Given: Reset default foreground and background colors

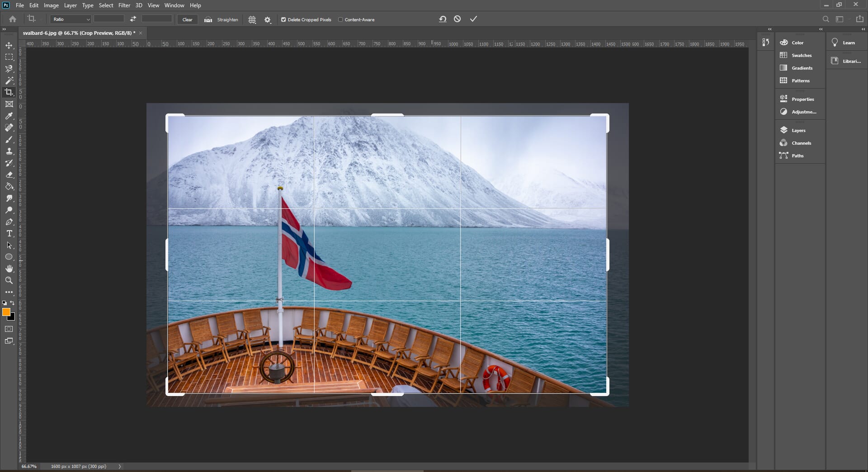Looking at the screenshot, I should 5,303.
